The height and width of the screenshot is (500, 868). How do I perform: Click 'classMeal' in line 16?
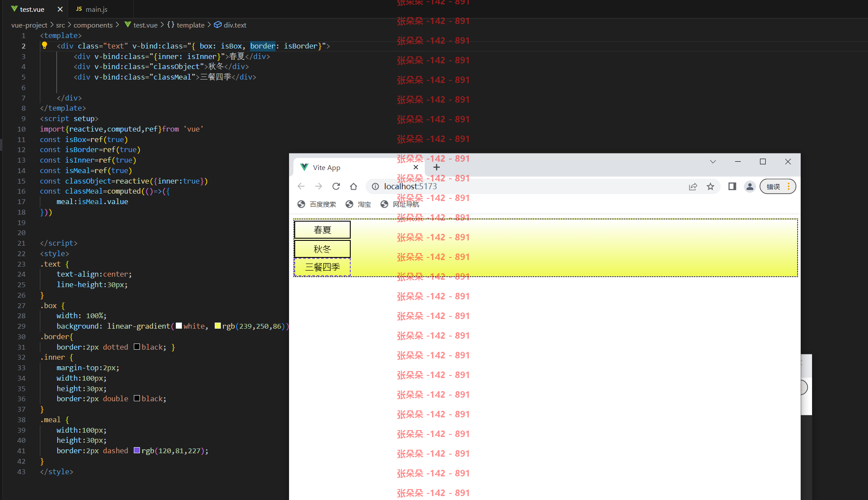[x=84, y=191]
